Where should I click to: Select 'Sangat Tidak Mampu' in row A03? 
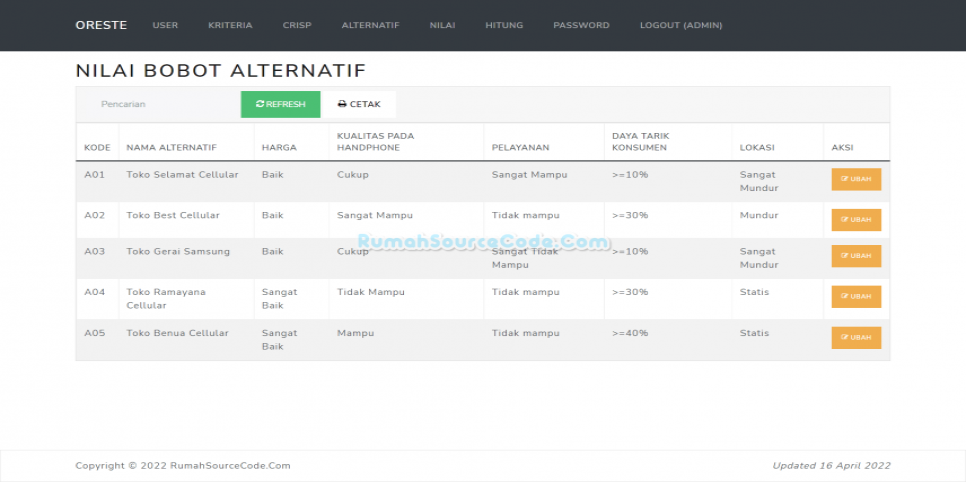tap(525, 258)
